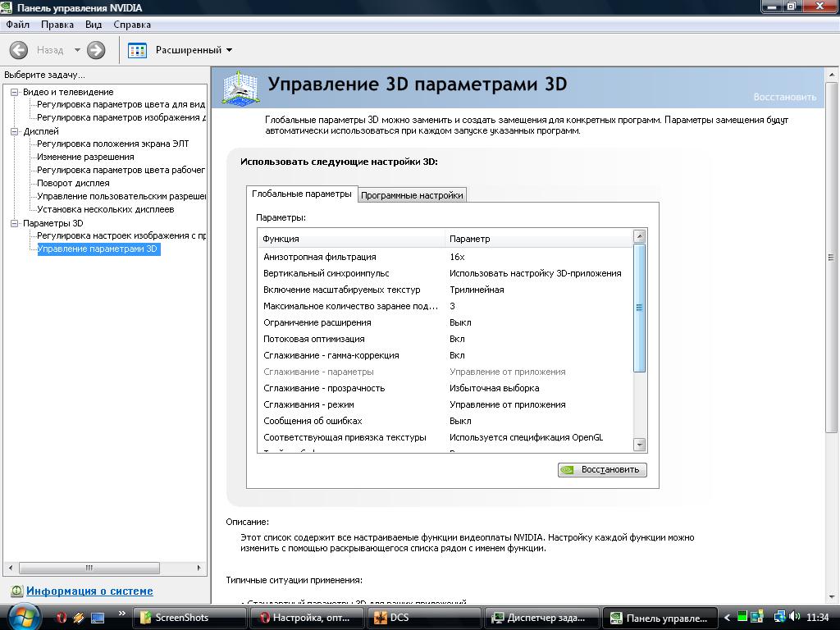The image size is (840, 630).
Task: Select 'Управление пользовательским разреше' tree item
Action: 121,196
